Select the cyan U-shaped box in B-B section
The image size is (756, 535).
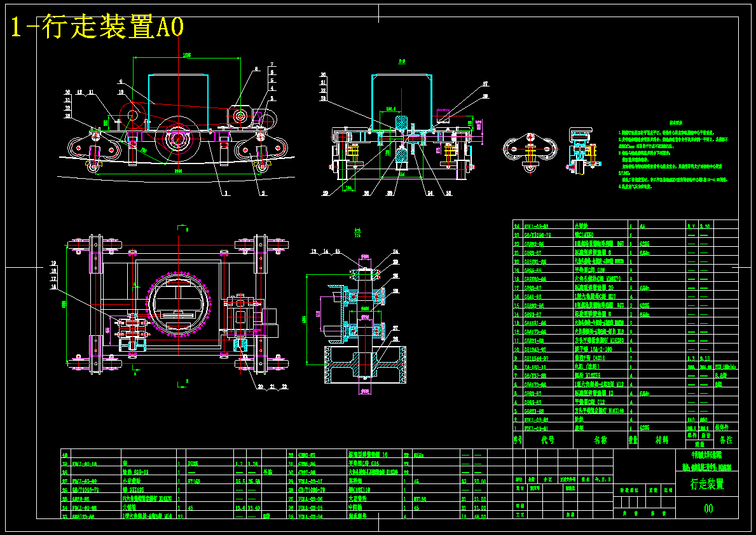point(401,103)
